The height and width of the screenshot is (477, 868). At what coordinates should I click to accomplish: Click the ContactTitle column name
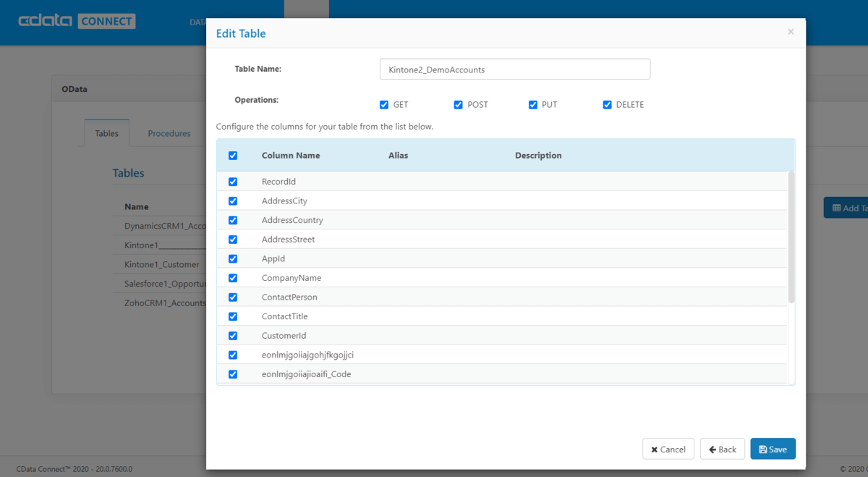pyautogui.click(x=285, y=316)
